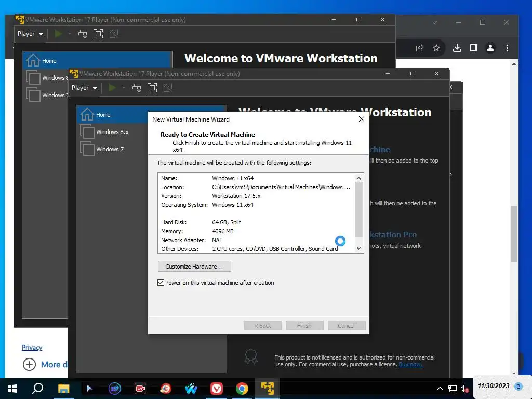Open browser three-dot menu
Viewport: 532px width, 399px height.
[x=507, y=48]
